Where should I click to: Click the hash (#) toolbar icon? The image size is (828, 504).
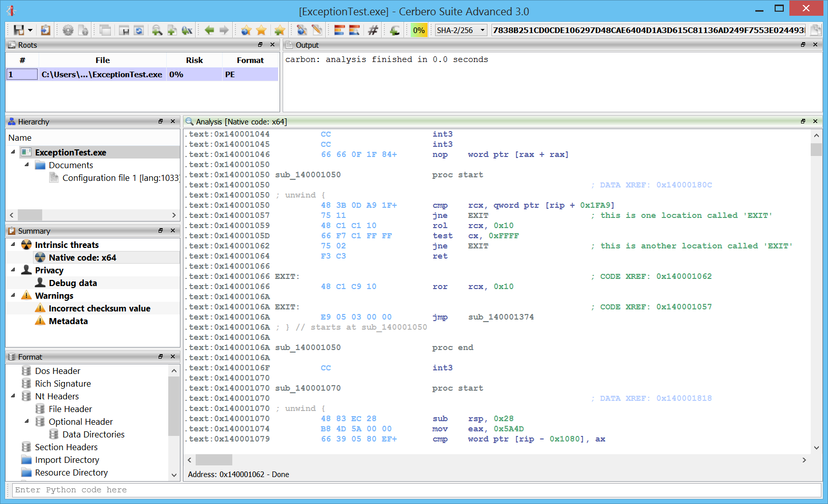pos(373,30)
